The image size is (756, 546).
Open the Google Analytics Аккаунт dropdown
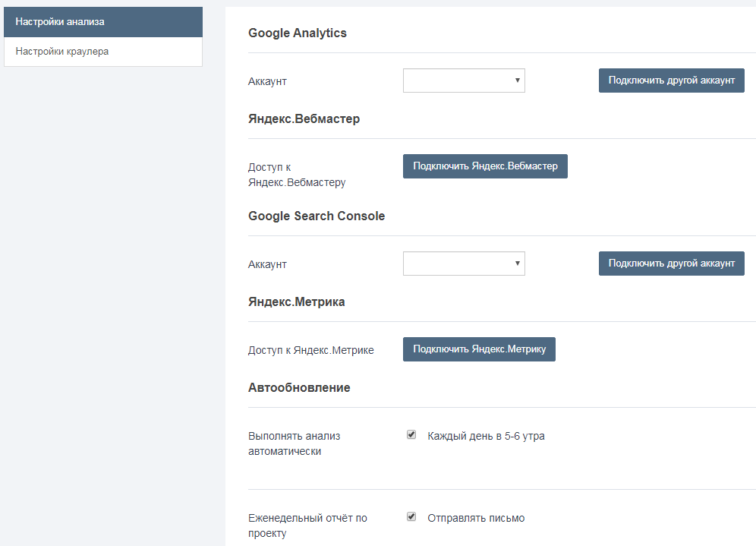[x=464, y=80]
